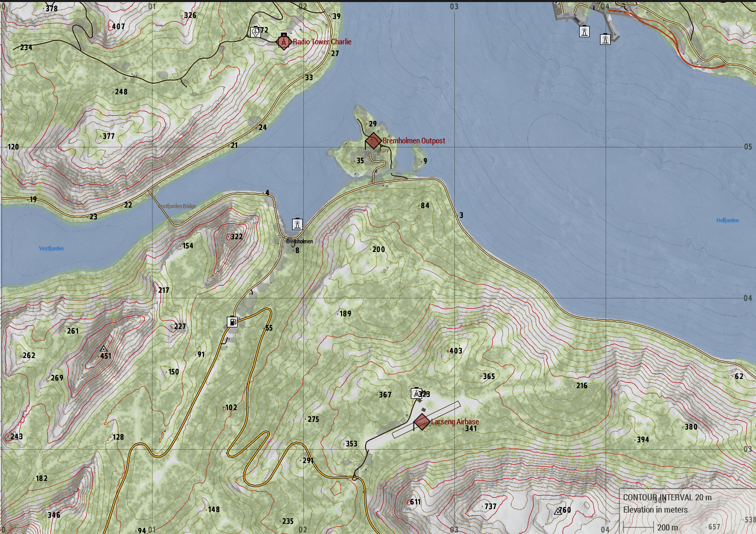
Task: Select the Larseng Airbase diamond marker
Action: tap(422, 422)
